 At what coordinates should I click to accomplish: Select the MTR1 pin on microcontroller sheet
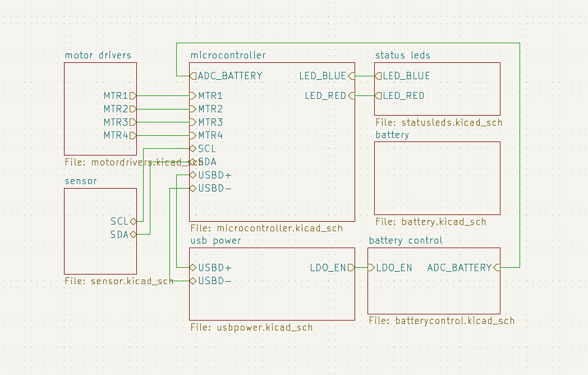pyautogui.click(x=206, y=96)
